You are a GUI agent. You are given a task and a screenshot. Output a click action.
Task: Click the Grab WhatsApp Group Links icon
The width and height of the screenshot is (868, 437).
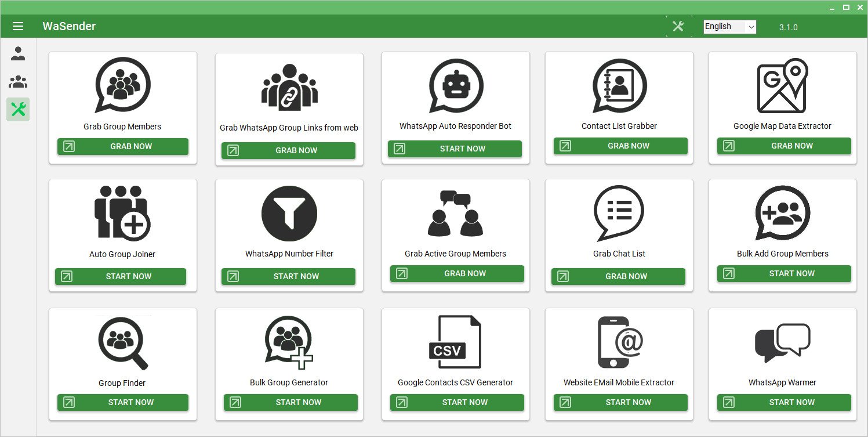point(289,87)
